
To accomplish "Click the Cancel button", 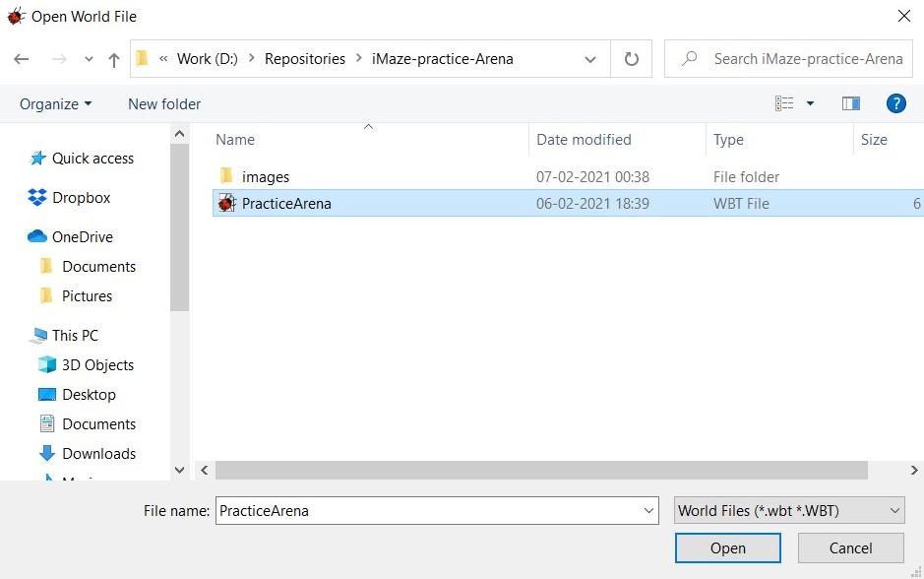I will pos(850,548).
